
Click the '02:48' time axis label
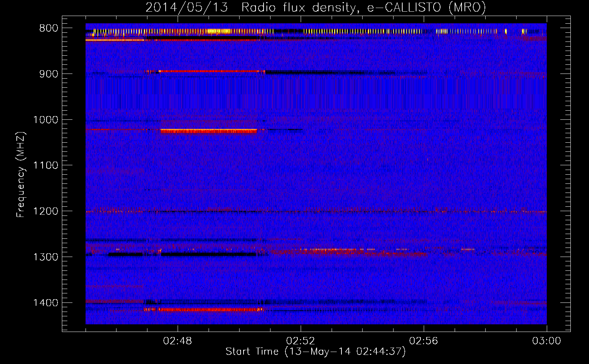click(x=178, y=341)
